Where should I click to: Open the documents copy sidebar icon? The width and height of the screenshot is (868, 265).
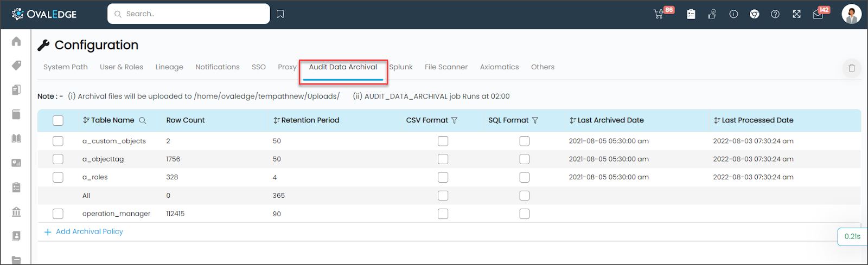16,90
